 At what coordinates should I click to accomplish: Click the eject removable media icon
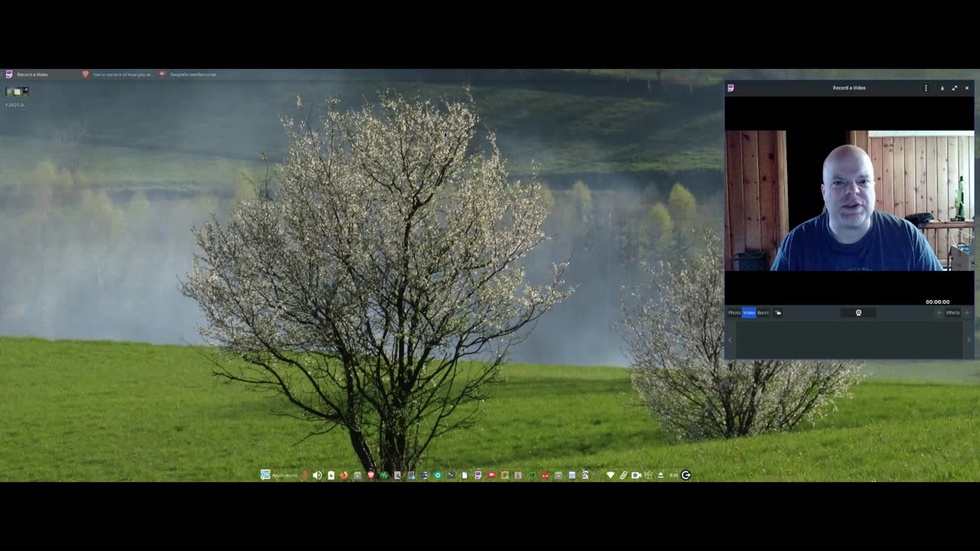point(661,475)
